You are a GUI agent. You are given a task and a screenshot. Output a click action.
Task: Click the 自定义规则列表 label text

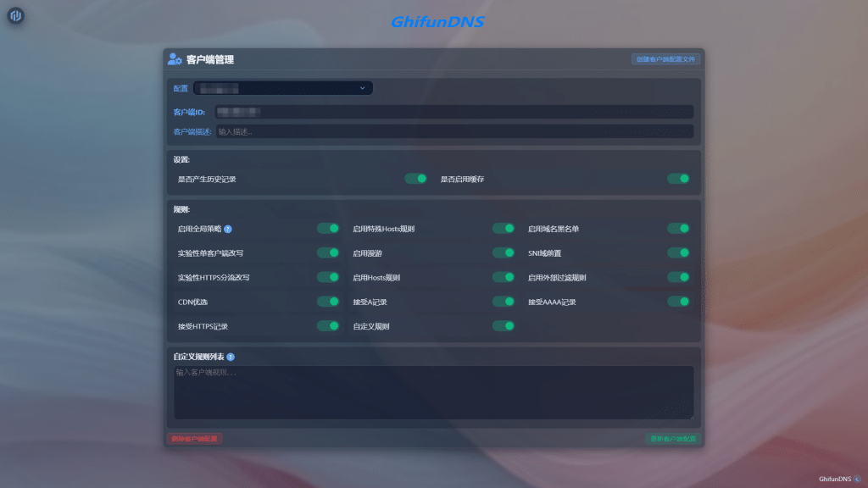tap(198, 358)
